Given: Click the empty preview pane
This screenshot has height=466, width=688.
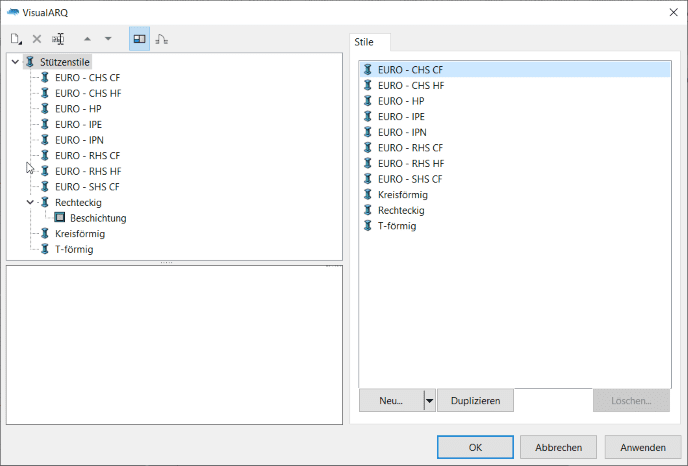Looking at the screenshot, I should coord(174,345).
